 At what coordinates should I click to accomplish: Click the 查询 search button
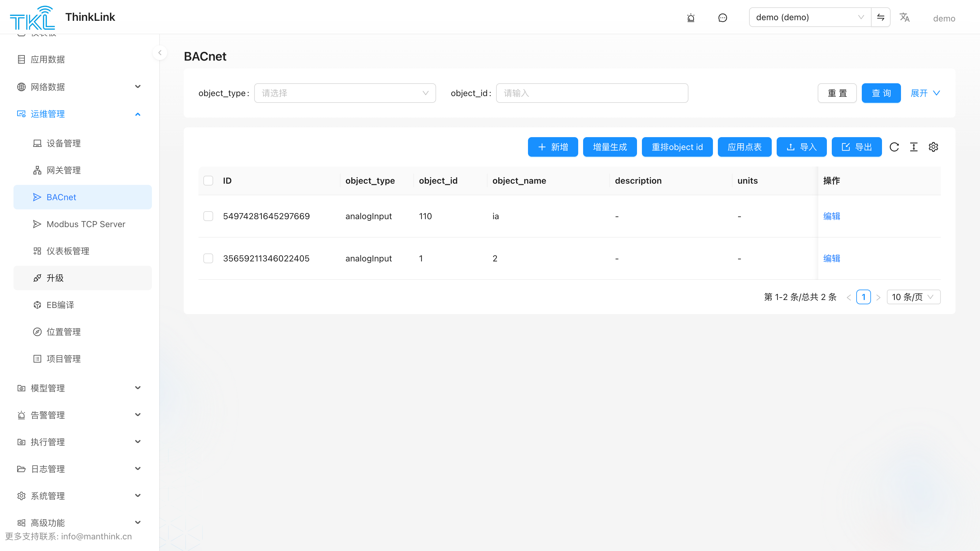tap(881, 93)
